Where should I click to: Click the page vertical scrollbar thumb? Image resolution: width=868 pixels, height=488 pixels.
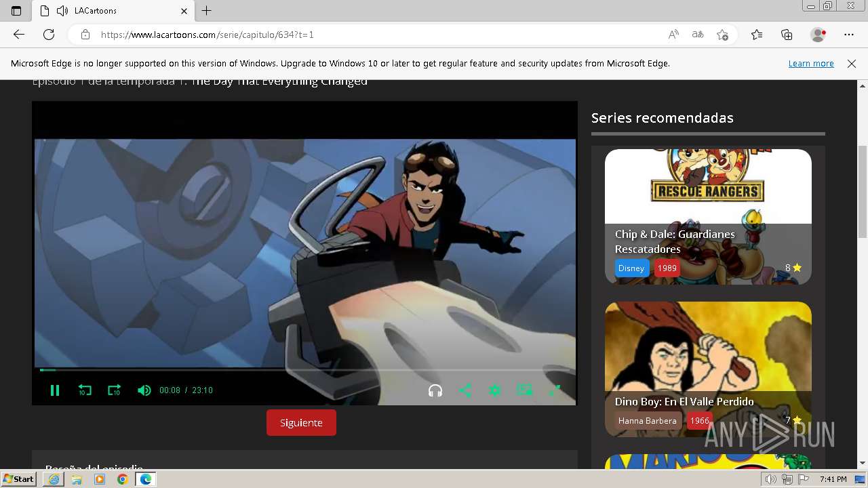pyautogui.click(x=863, y=191)
